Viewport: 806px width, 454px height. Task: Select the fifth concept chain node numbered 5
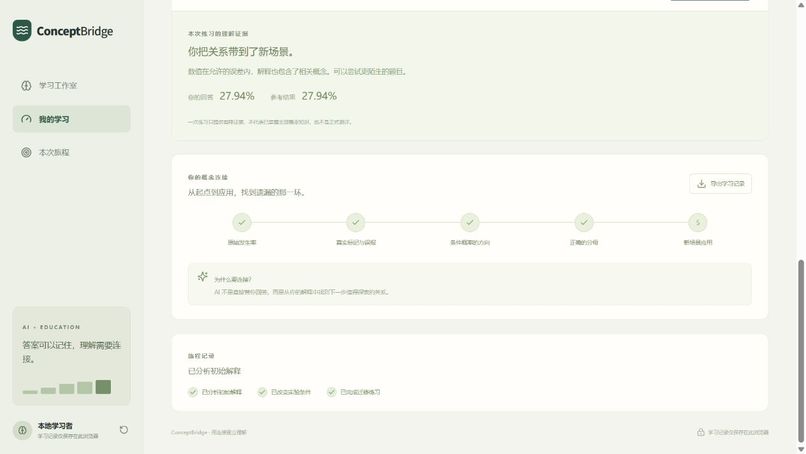tap(698, 223)
